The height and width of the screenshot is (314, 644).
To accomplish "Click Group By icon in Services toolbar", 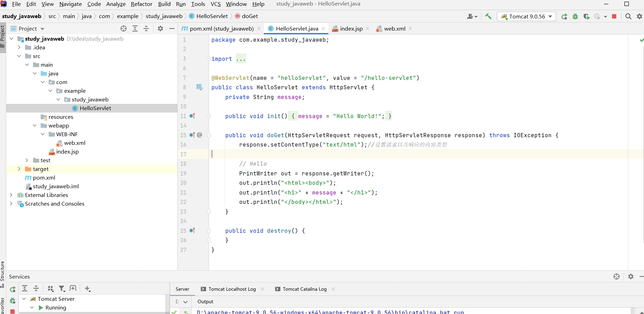I will tap(51, 288).
